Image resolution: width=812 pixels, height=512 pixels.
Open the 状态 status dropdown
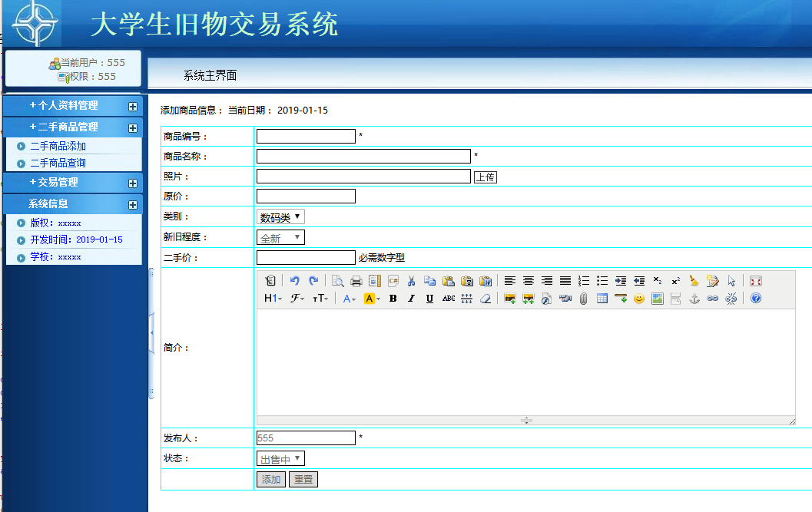click(x=280, y=459)
